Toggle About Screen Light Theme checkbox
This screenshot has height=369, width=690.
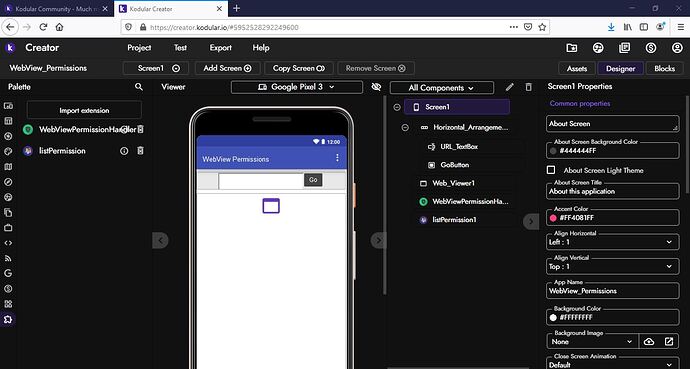pos(551,170)
